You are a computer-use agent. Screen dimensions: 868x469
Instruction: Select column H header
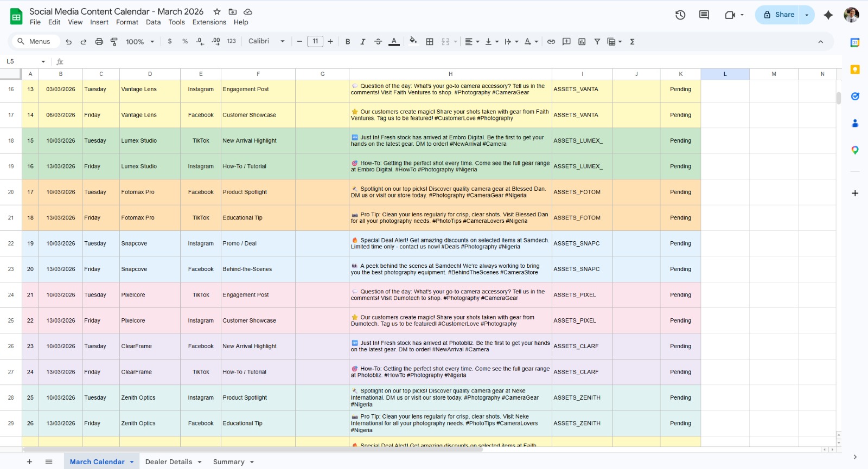[x=450, y=74]
